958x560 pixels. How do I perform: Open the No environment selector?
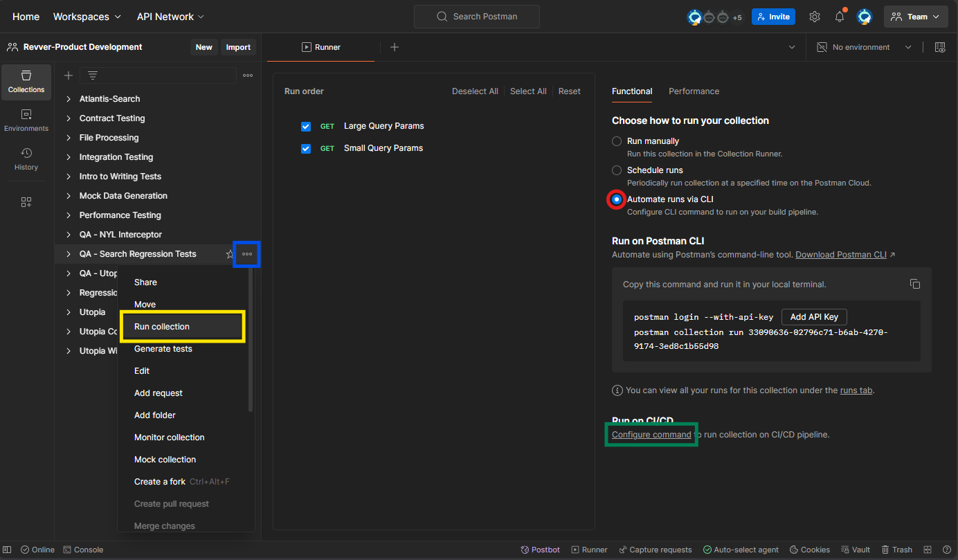[865, 47]
